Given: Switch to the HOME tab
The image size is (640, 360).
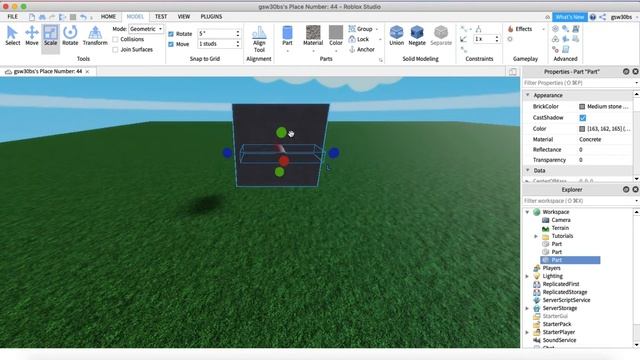Looking at the screenshot, I should pos(108,17).
